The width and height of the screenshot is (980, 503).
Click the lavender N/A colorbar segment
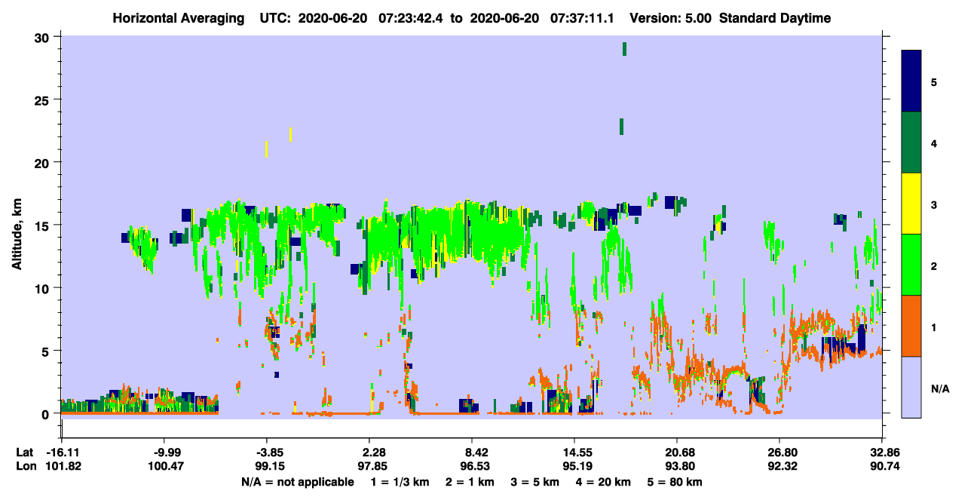click(x=911, y=387)
